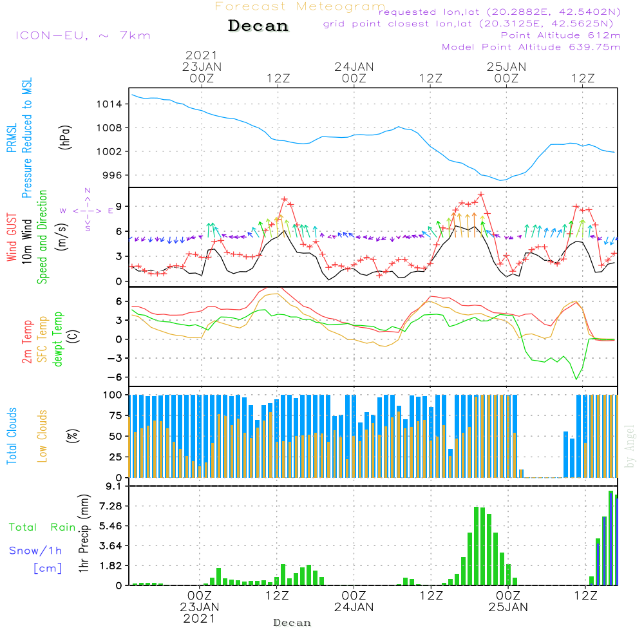Viewport: 644px width, 644px height.
Task: Click the '1.82' precipitation axis value
Action: click(x=111, y=566)
